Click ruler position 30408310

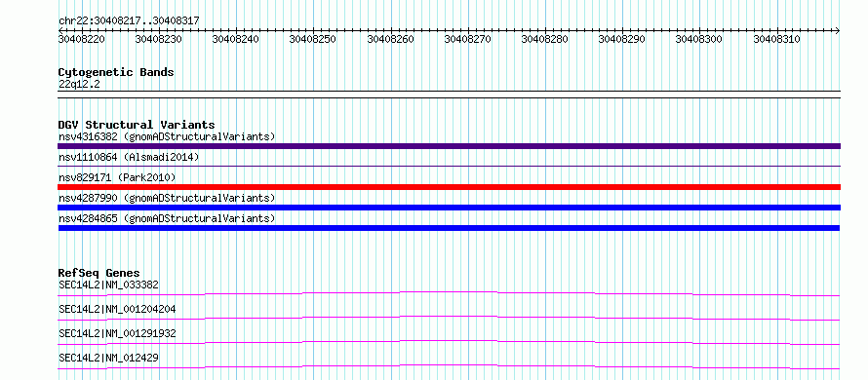(776, 40)
